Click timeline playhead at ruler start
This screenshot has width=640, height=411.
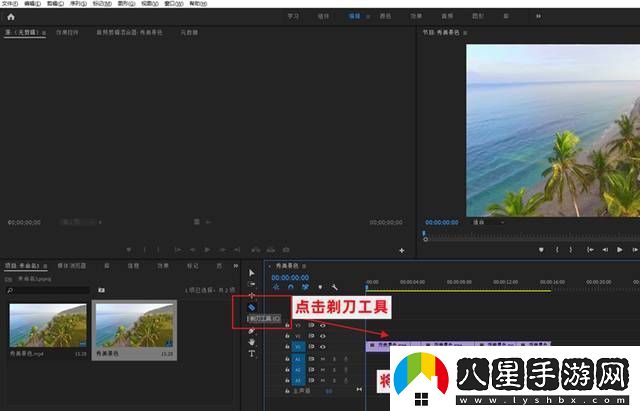coord(367,288)
